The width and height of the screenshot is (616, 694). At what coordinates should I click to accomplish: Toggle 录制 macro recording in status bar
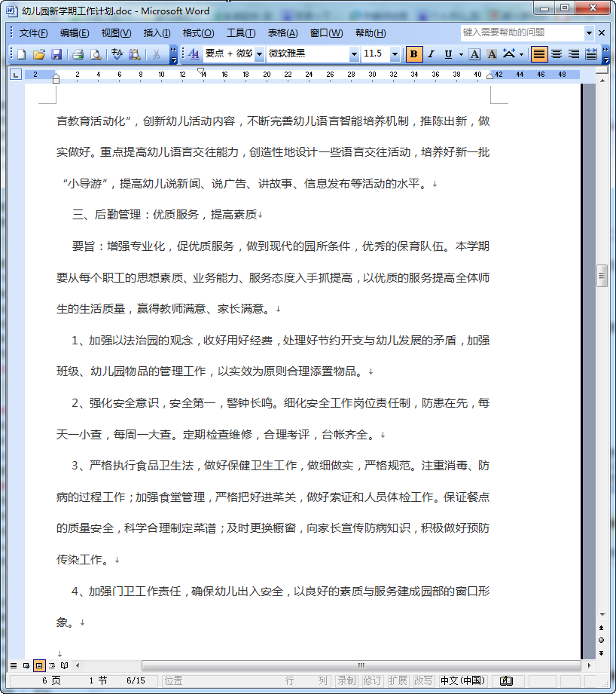(346, 680)
